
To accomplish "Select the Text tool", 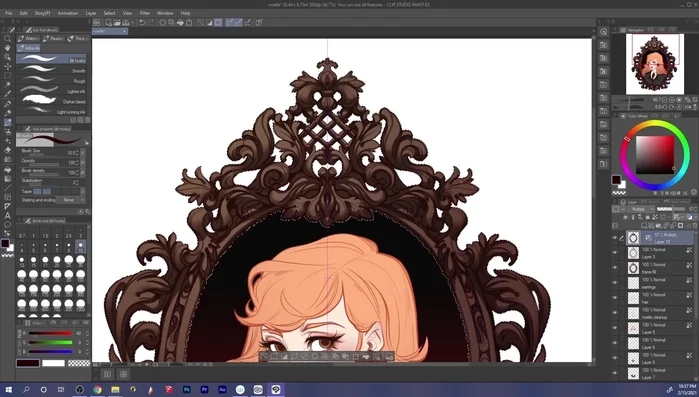I will pyautogui.click(x=8, y=216).
